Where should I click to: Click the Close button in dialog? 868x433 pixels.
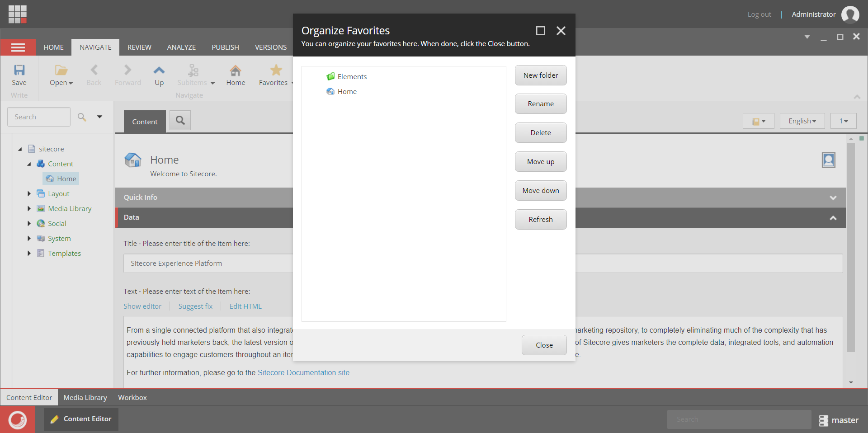click(x=544, y=345)
